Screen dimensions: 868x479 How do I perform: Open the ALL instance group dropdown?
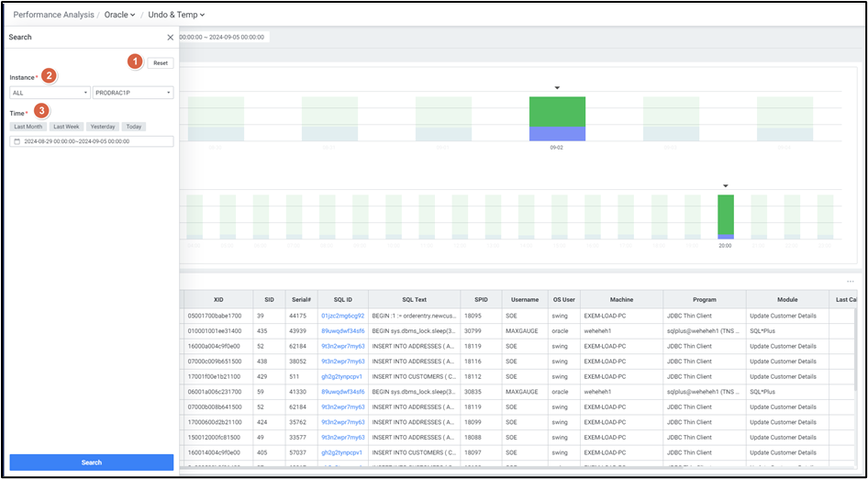pos(50,93)
